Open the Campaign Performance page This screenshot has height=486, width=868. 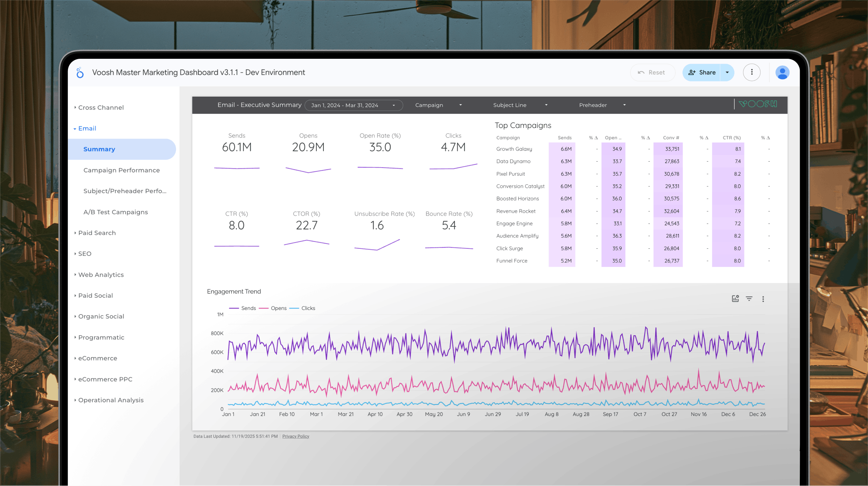[x=121, y=170]
